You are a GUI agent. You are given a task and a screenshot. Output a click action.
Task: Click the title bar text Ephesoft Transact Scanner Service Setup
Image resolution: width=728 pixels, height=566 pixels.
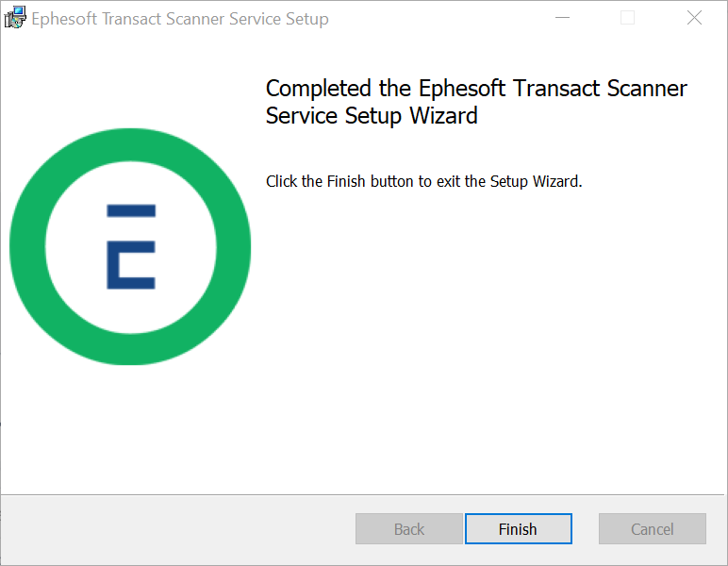[x=180, y=19]
